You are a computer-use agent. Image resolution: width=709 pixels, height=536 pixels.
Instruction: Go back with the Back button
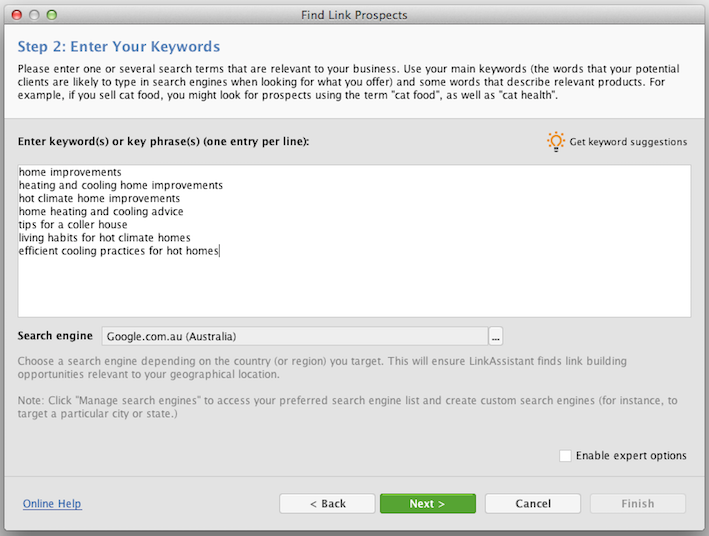pos(327,503)
